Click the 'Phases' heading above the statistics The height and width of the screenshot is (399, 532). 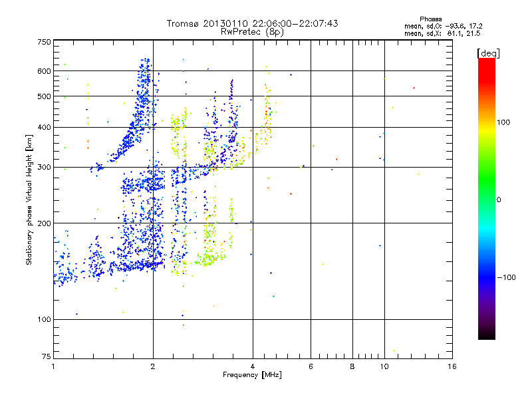pos(430,19)
